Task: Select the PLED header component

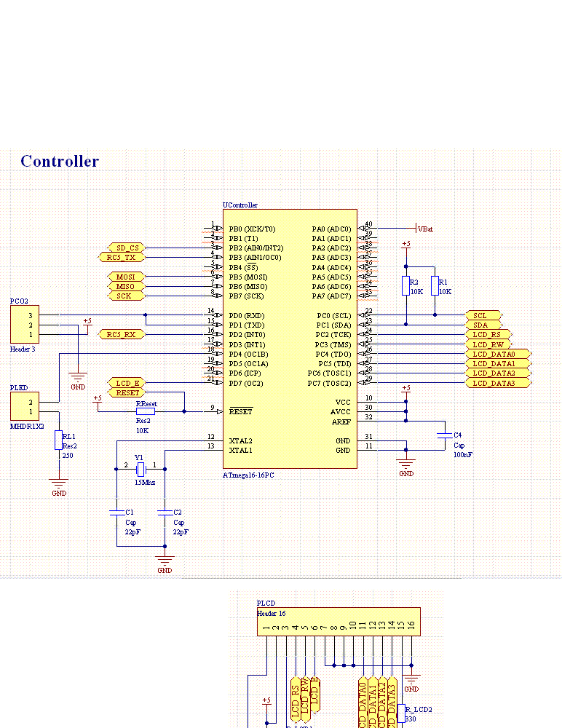Action: tap(25, 406)
